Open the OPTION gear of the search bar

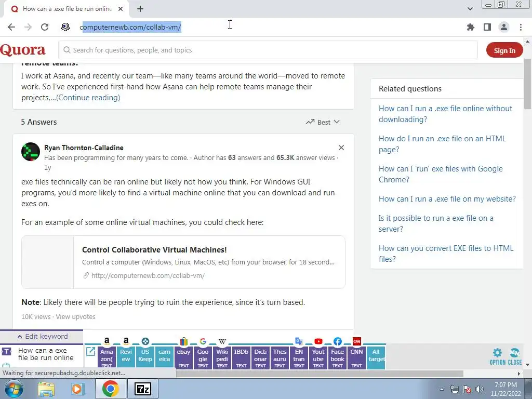[497, 356]
